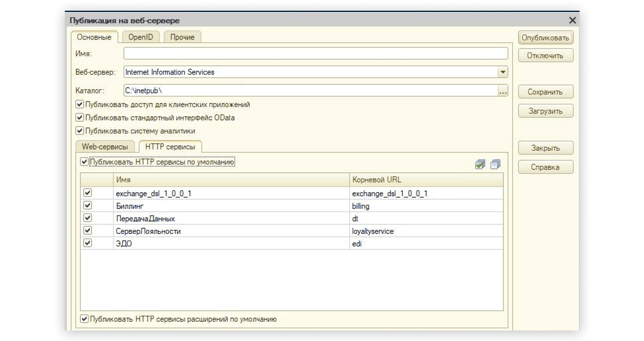Select the ЭДО name cell
The width and height of the screenshot is (644, 341).
tap(231, 243)
